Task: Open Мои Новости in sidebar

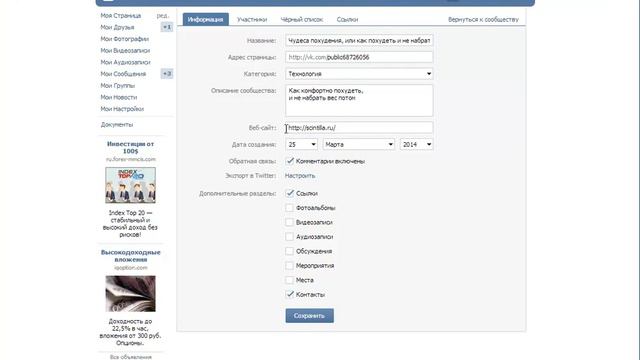Action: 119,97
